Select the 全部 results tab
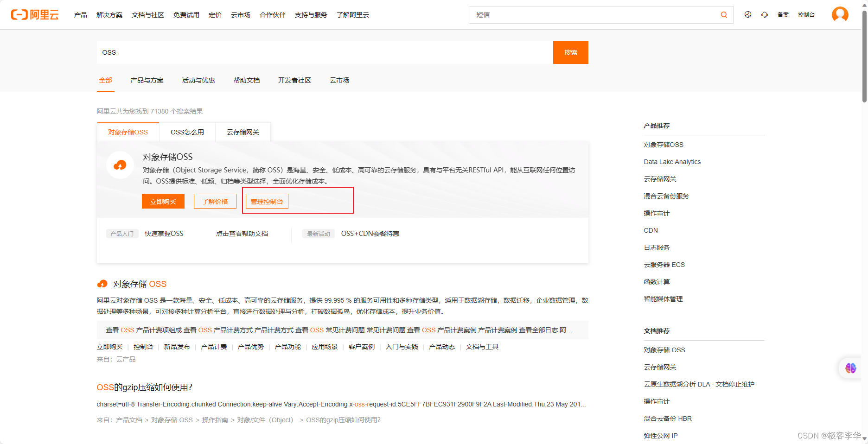 click(106, 80)
